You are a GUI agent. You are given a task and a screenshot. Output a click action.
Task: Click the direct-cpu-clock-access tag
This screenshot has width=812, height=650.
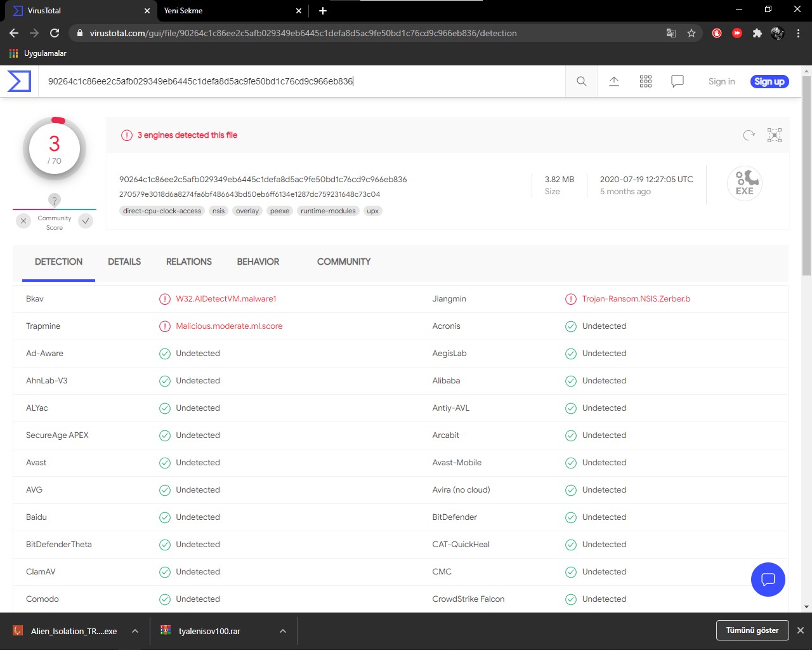pos(162,211)
